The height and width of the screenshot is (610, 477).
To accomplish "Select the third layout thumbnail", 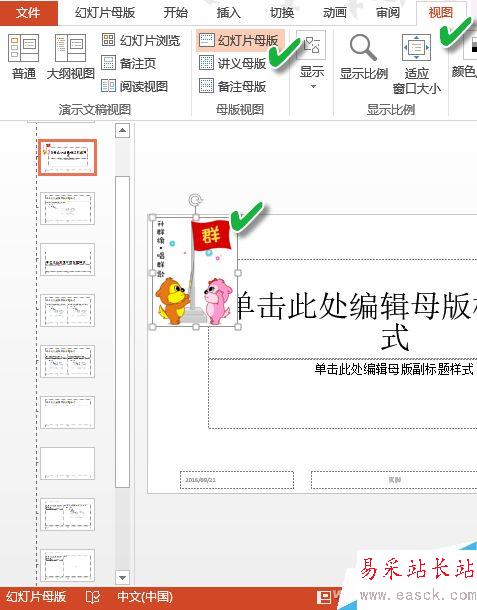I will click(x=67, y=259).
